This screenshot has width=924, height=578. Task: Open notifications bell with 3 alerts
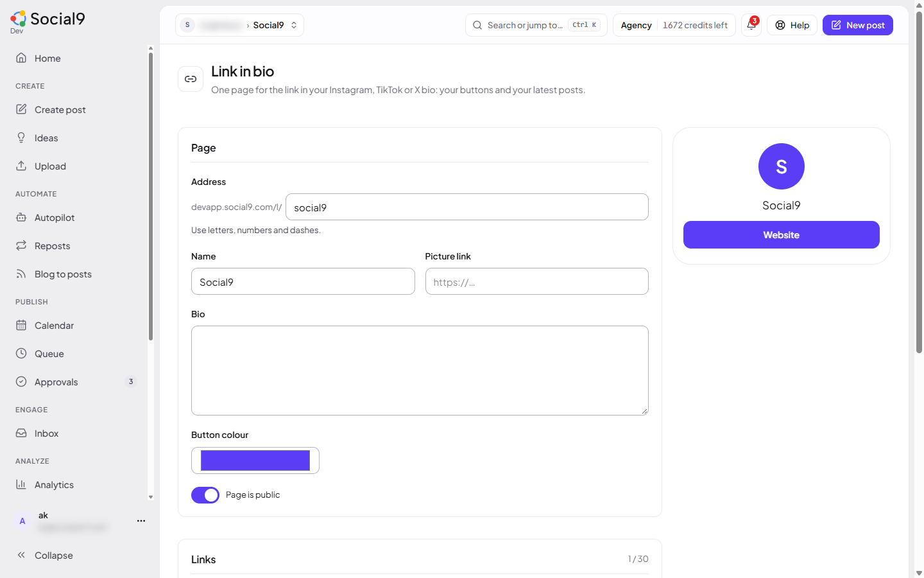pos(751,25)
